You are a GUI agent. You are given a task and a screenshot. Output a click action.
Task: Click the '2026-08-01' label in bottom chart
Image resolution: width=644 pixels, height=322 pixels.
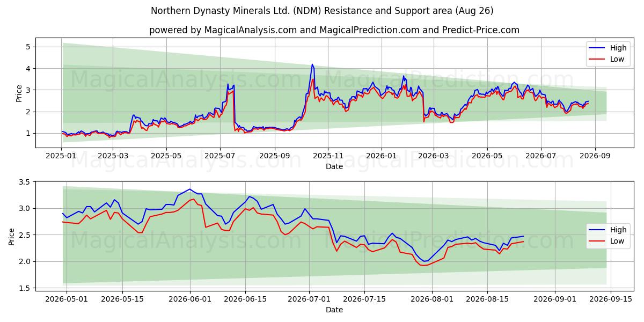coord(431,299)
